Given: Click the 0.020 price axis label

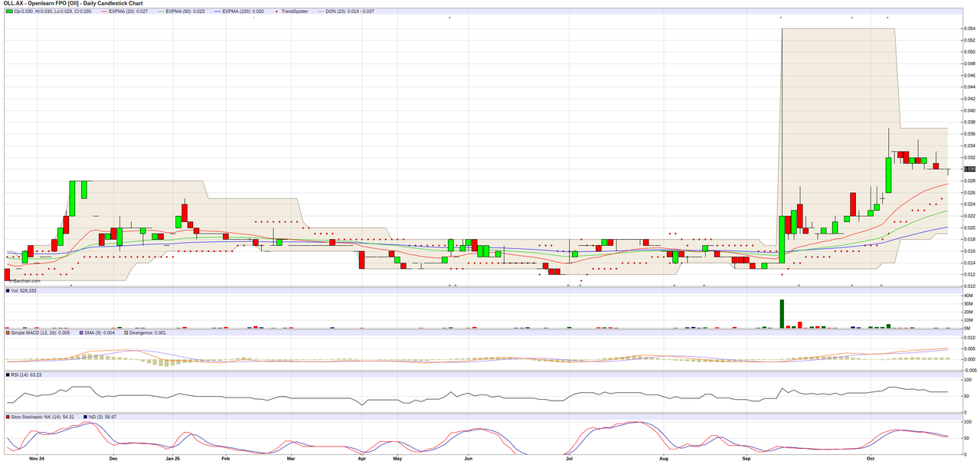Looking at the screenshot, I should [x=969, y=227].
